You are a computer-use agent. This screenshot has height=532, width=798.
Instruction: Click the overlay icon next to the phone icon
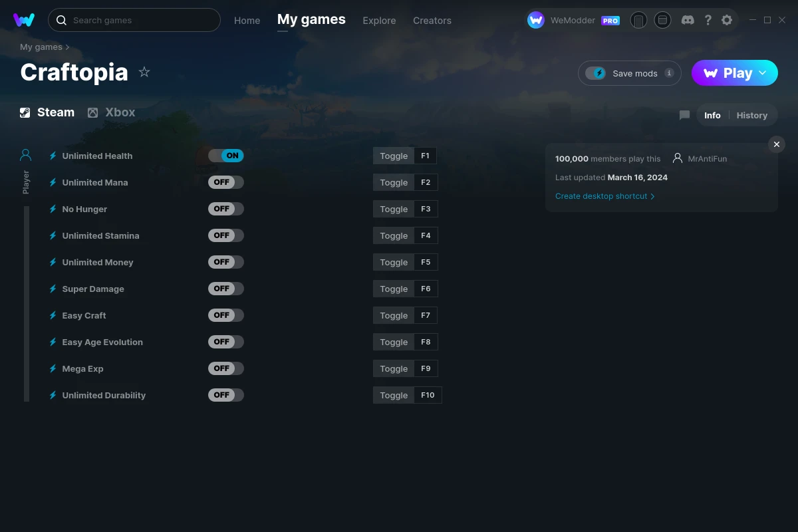662,20
